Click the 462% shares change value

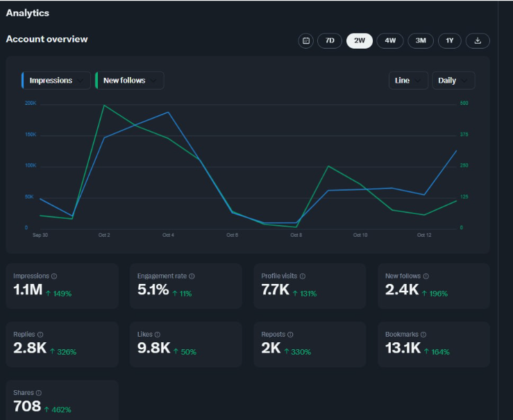[x=61, y=410]
